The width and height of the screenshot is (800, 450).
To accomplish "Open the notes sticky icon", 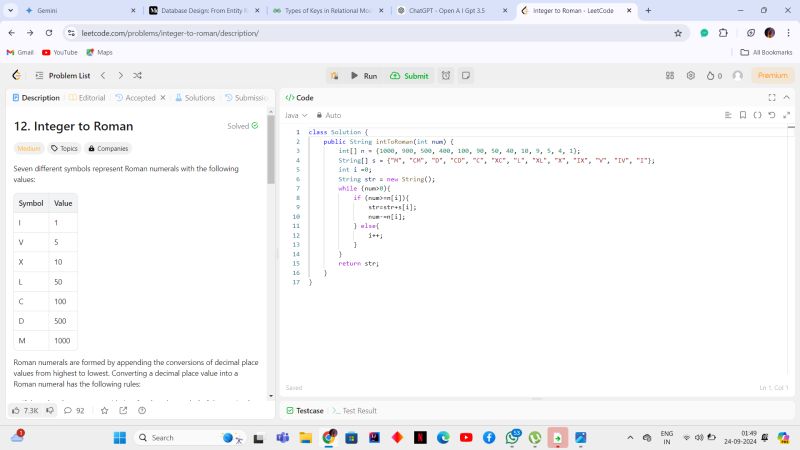I will [465, 75].
